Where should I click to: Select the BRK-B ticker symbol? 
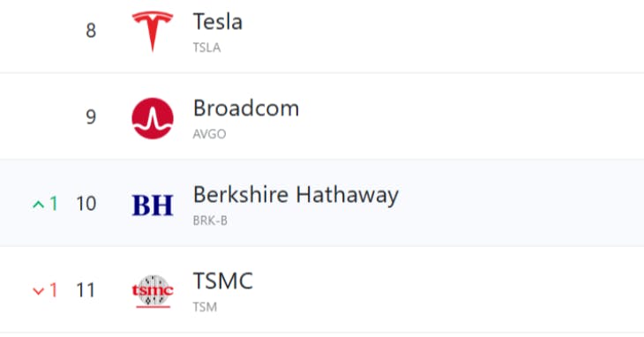point(210,221)
